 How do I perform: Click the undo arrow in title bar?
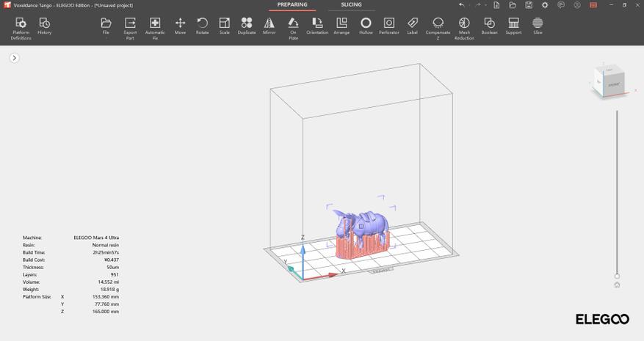pyautogui.click(x=461, y=5)
